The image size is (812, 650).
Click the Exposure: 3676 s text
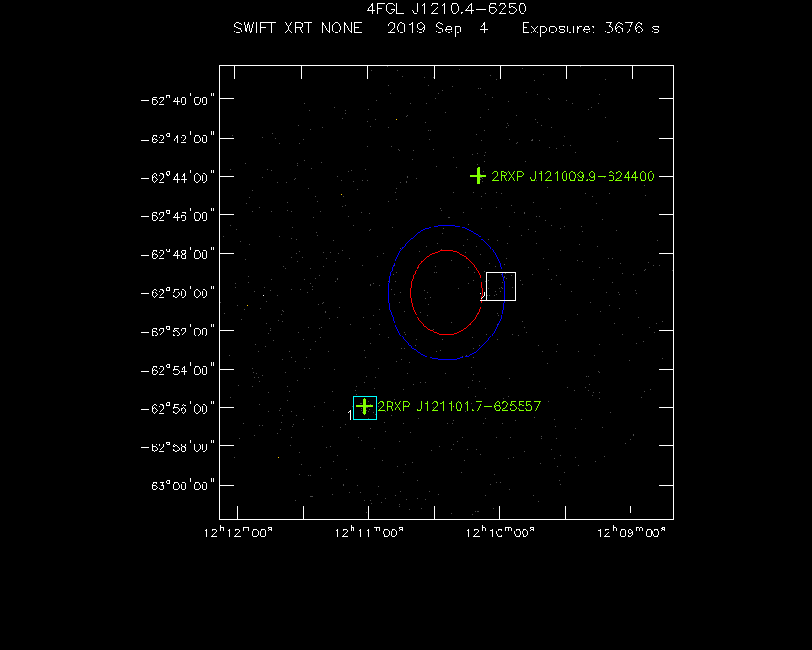[x=590, y=28]
